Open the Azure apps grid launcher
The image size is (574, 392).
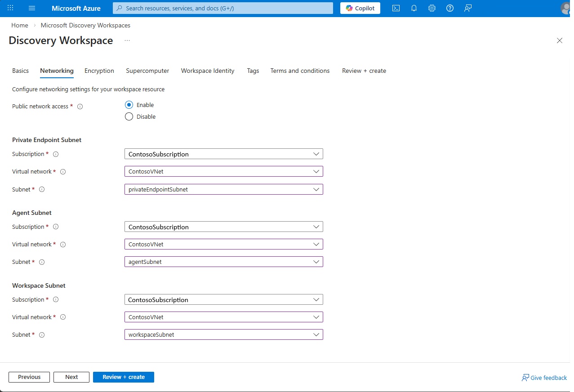10,8
